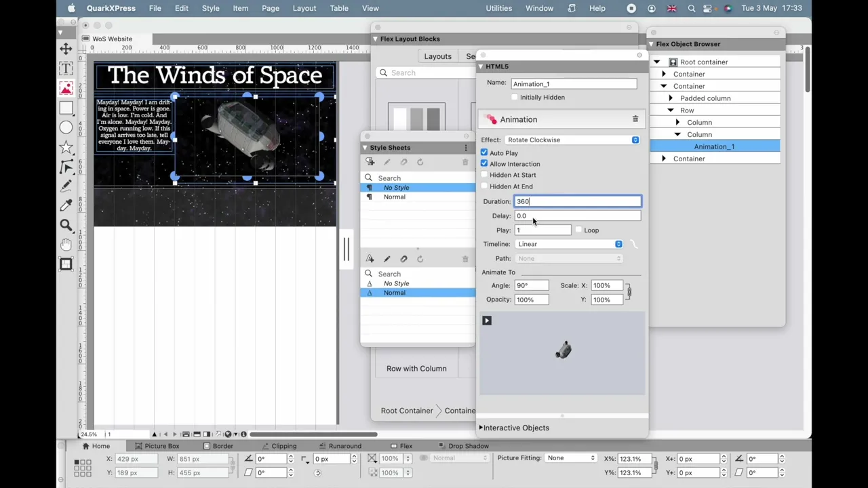Select the Eyedropper tool
868x488 pixels.
click(x=66, y=205)
